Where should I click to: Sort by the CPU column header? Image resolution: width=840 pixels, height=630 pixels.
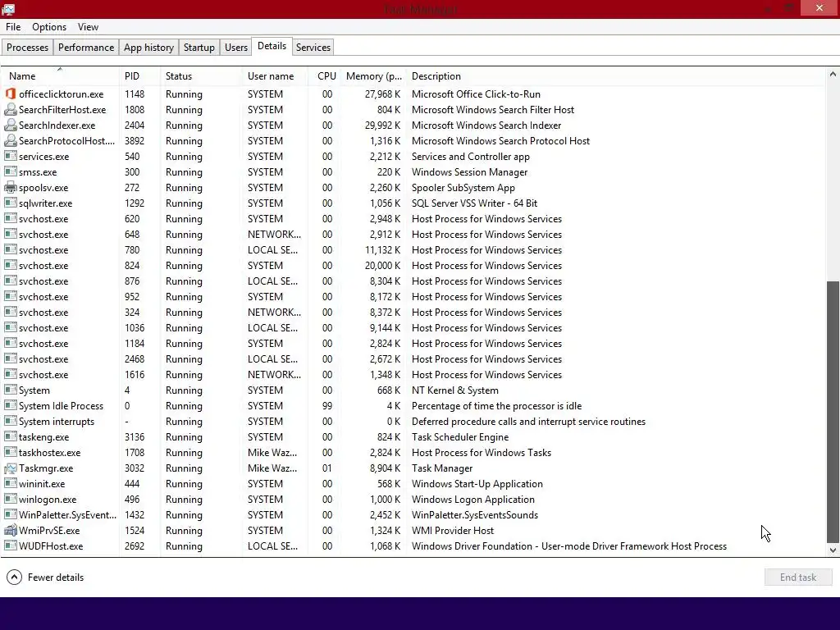click(x=325, y=76)
